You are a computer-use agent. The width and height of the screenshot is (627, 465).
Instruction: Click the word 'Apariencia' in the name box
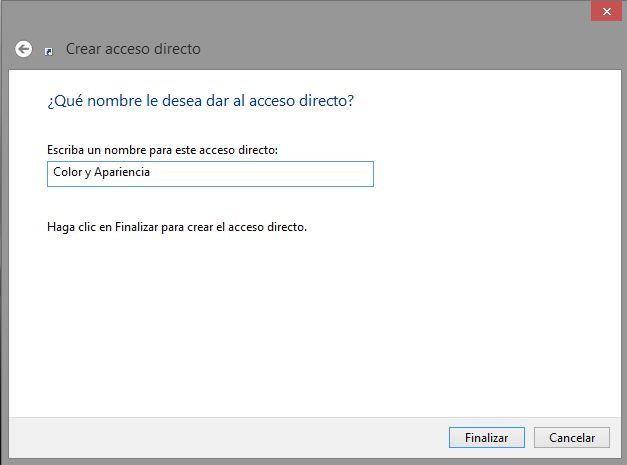pos(122,172)
